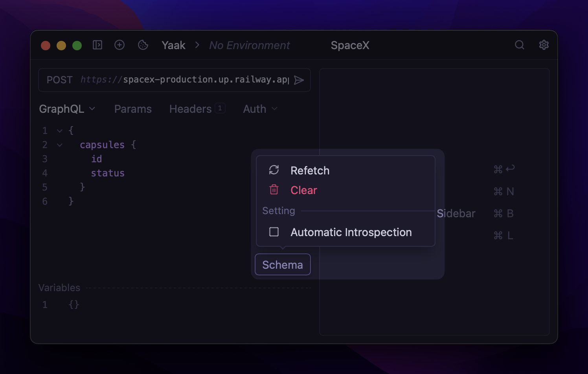Viewport: 588px width, 374px height.
Task: Select Refetch from the schema menu
Action: point(310,170)
